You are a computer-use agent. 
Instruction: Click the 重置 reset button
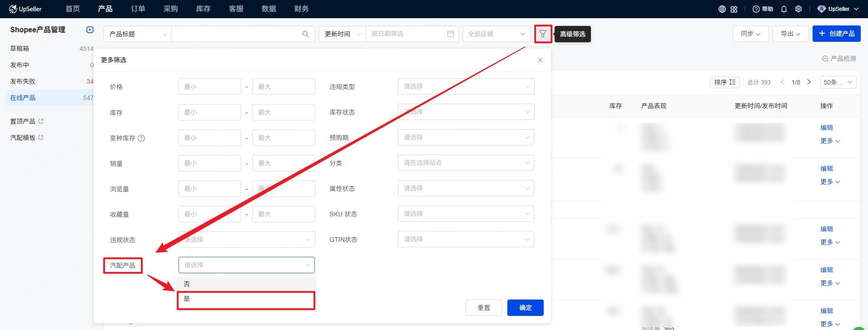483,308
